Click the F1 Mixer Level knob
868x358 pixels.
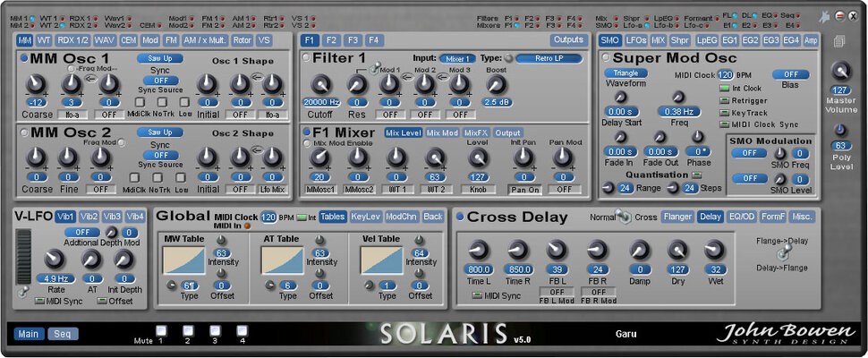point(477,158)
